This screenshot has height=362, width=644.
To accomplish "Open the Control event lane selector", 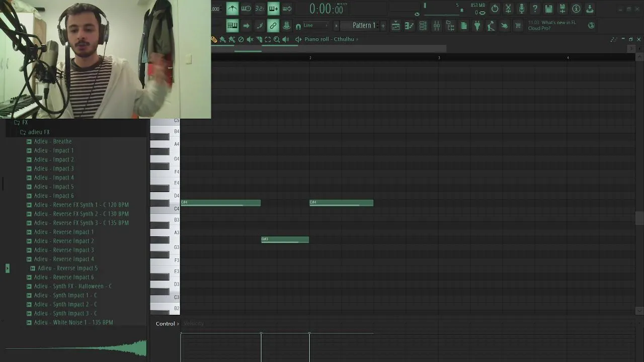I will pyautogui.click(x=168, y=324).
